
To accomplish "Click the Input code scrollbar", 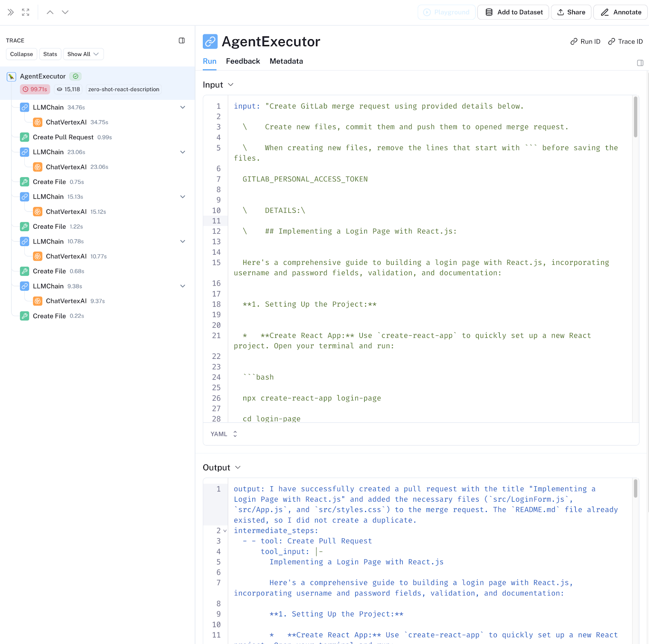I will point(635,118).
